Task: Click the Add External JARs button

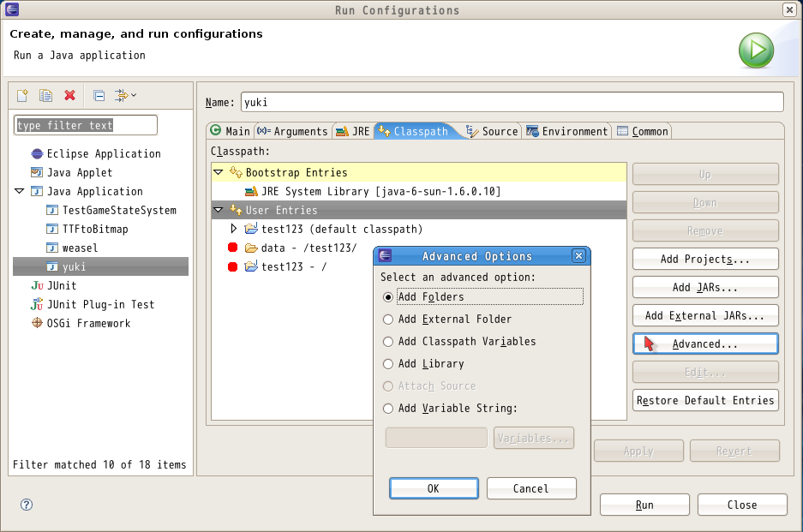Action: [704, 315]
